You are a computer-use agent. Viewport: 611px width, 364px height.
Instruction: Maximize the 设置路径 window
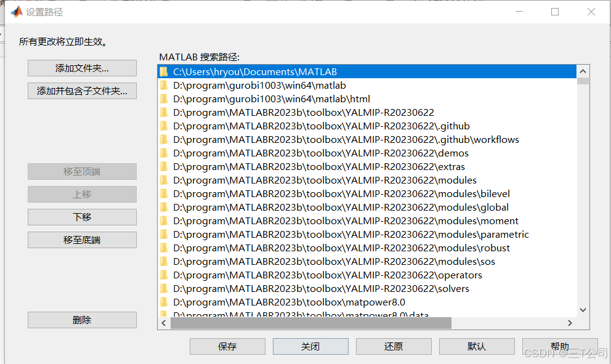[555, 12]
